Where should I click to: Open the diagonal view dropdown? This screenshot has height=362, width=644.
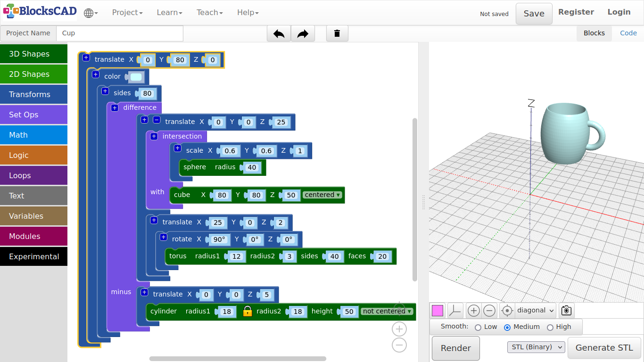point(535,311)
